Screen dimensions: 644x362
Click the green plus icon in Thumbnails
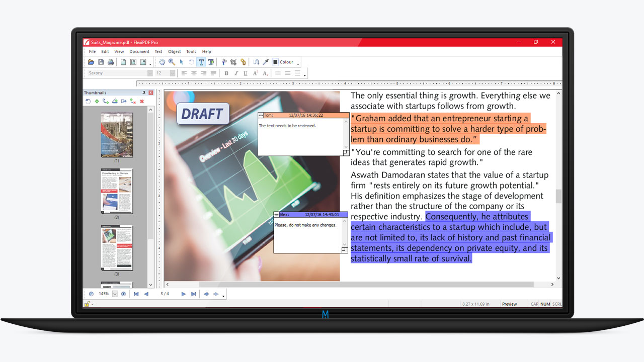pos(97,101)
